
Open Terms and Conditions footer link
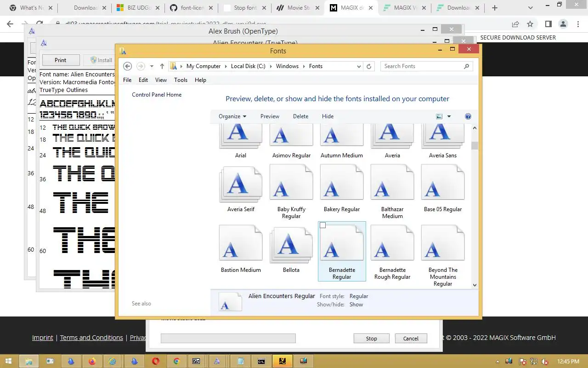pos(91,338)
